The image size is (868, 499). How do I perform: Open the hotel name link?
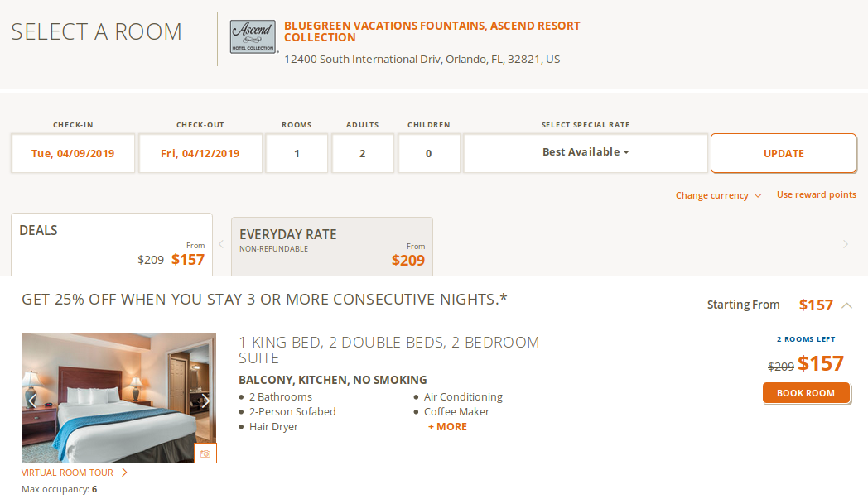[x=432, y=31]
